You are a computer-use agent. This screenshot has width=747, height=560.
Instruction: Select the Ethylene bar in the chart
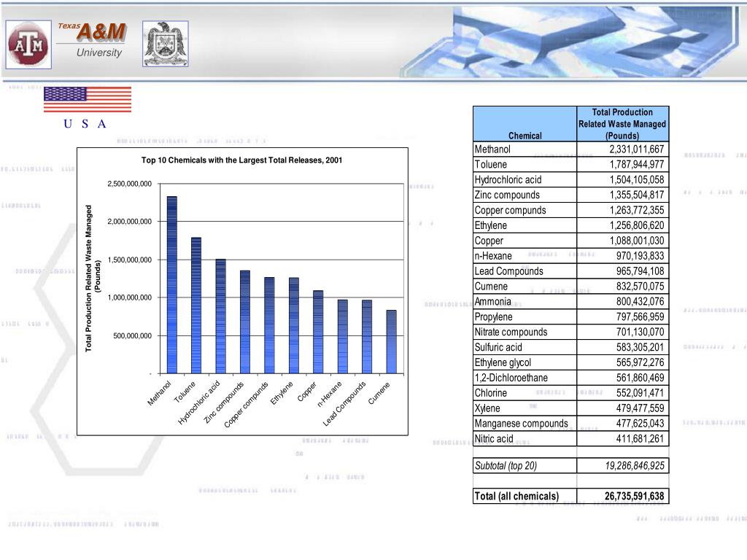(x=294, y=326)
